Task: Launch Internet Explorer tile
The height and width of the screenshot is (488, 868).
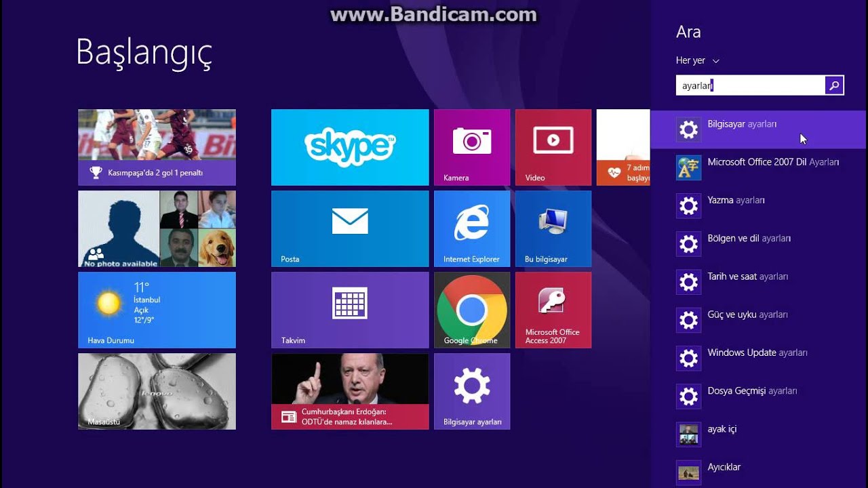Action: (x=472, y=228)
